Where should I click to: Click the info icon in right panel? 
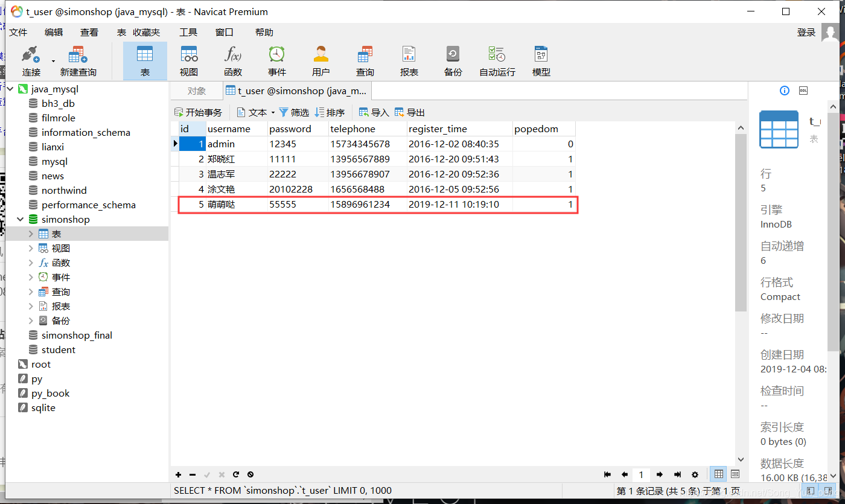click(785, 91)
